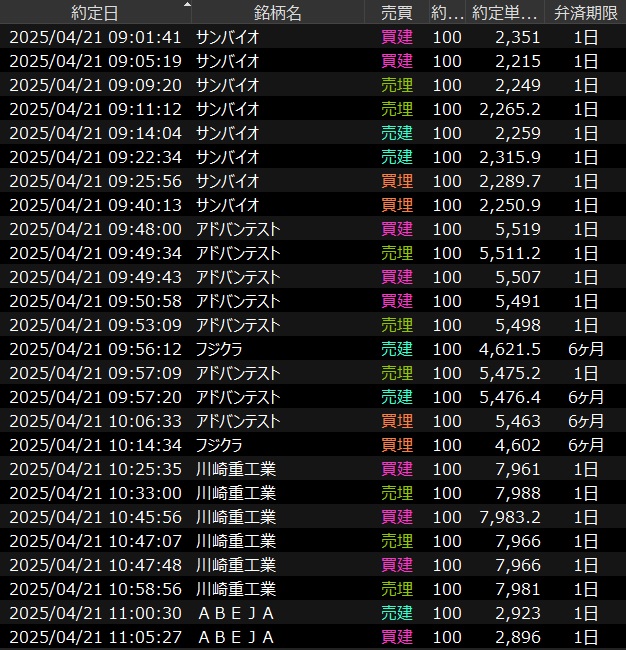Viewport: 626px width, 650px height.
Task: Click the timestamp 2025/04/21 10:47:07
Action: (x=95, y=541)
